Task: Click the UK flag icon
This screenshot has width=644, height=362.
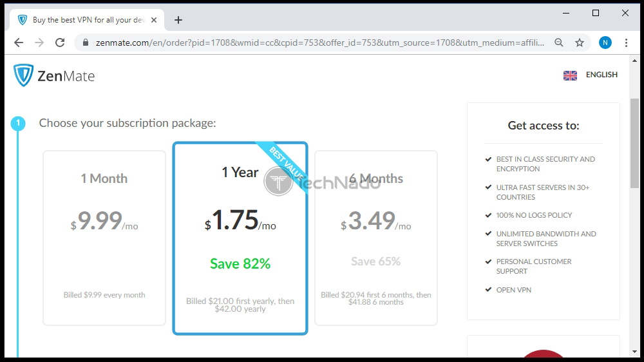Action: click(570, 75)
